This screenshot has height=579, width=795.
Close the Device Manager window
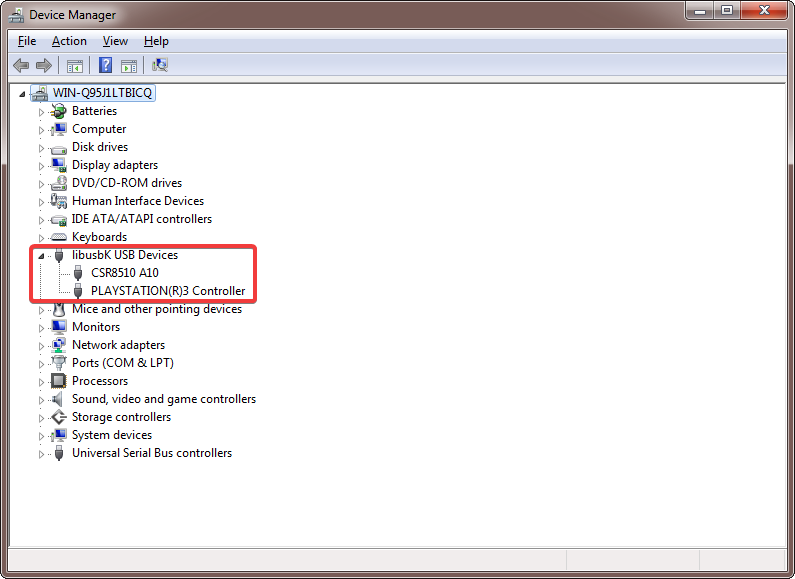765,10
